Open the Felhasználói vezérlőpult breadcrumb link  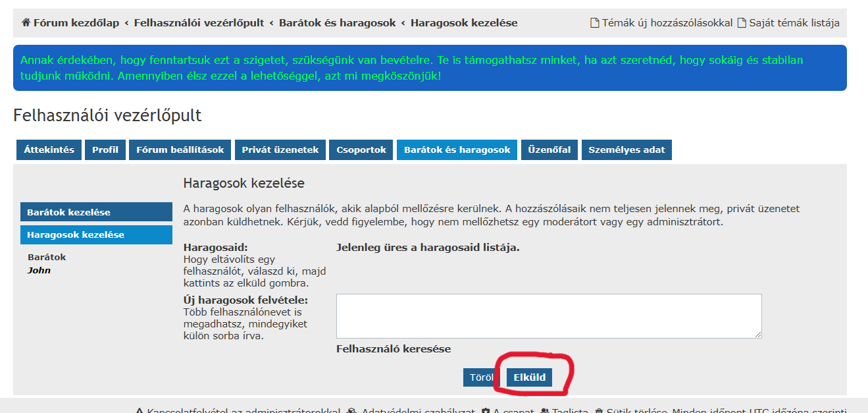(199, 23)
